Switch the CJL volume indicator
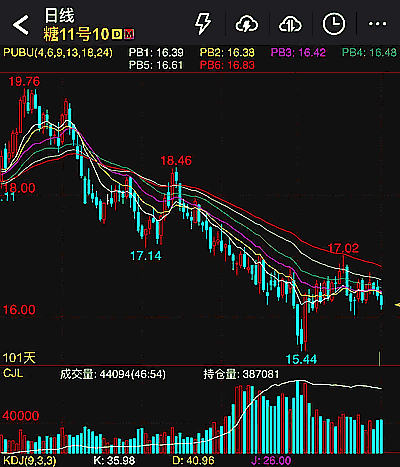 13,373
